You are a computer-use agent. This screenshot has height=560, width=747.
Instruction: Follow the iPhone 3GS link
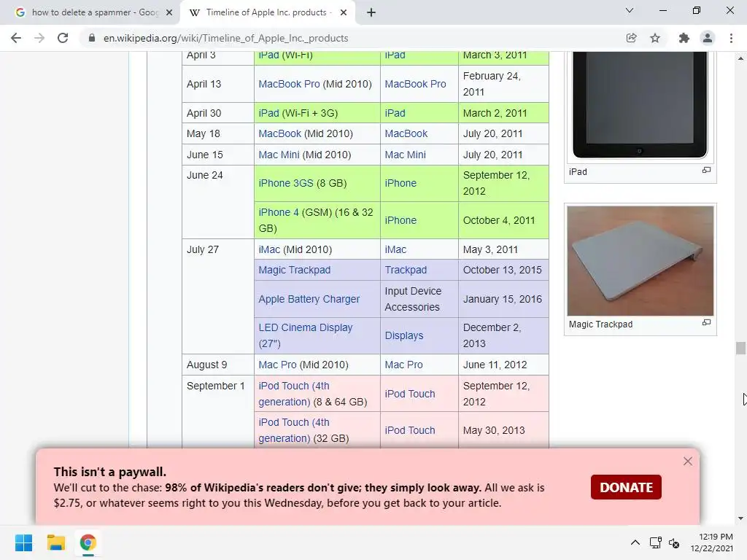click(x=286, y=183)
